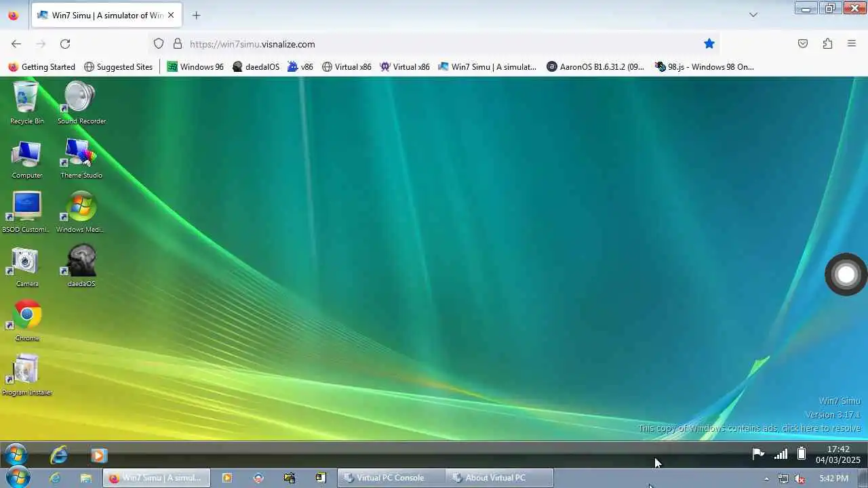
Task: Click the muted volume tray icon
Action: click(800, 479)
